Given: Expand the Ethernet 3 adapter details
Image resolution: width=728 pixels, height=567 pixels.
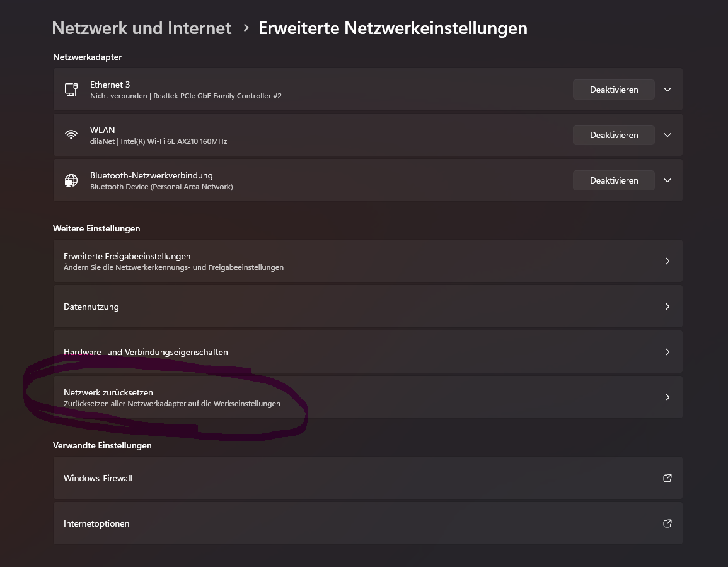Looking at the screenshot, I should pyautogui.click(x=667, y=90).
